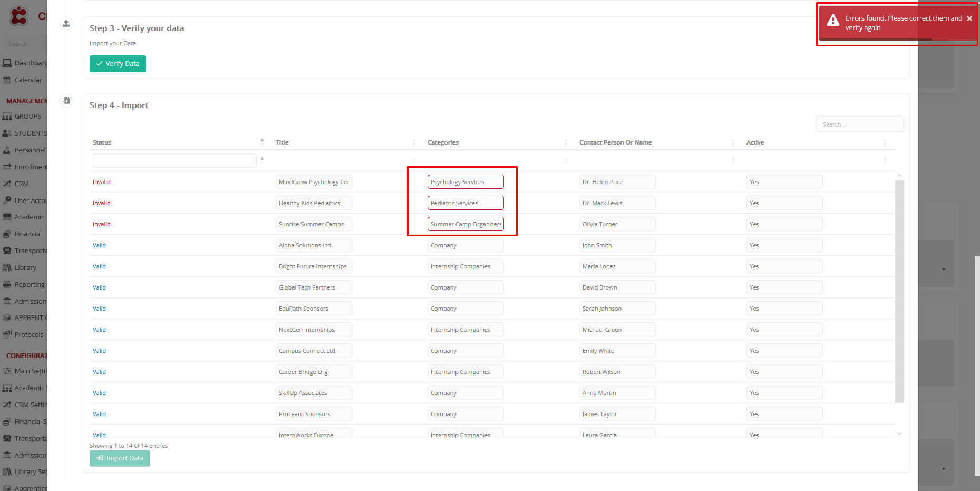Click the Protocols icon in sidebar
Image resolution: width=980 pixels, height=491 pixels.
7,335
